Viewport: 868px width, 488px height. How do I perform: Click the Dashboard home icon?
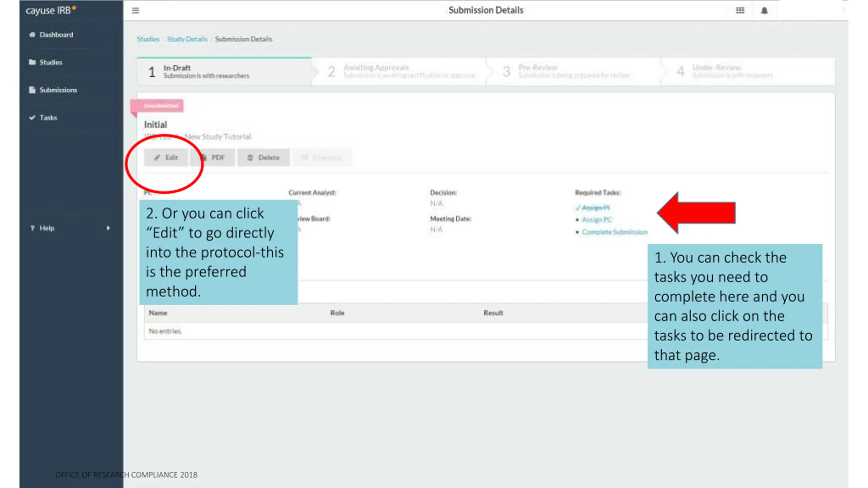pos(32,35)
